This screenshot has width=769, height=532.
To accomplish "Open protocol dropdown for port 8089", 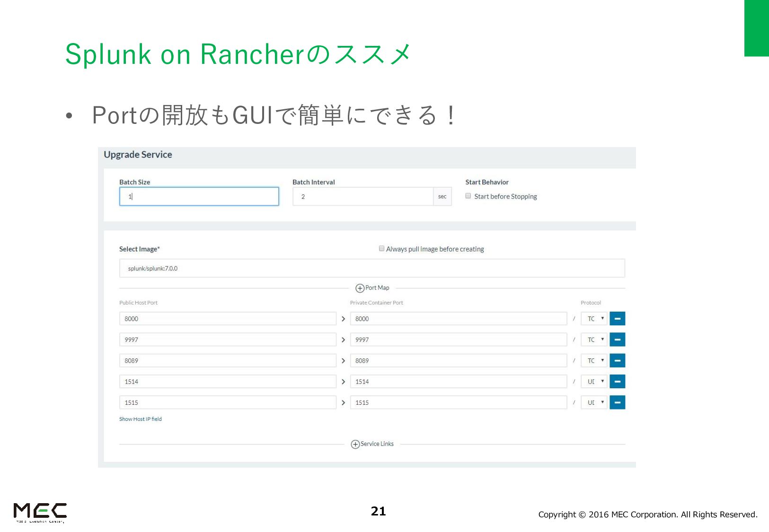I will [x=594, y=360].
